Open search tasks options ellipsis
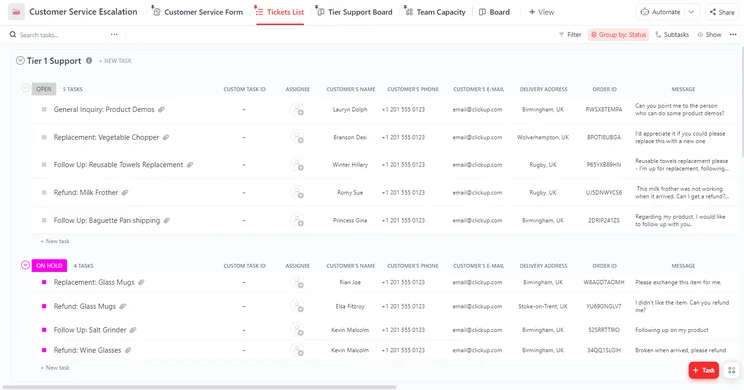The width and height of the screenshot is (744, 390). coord(114,35)
